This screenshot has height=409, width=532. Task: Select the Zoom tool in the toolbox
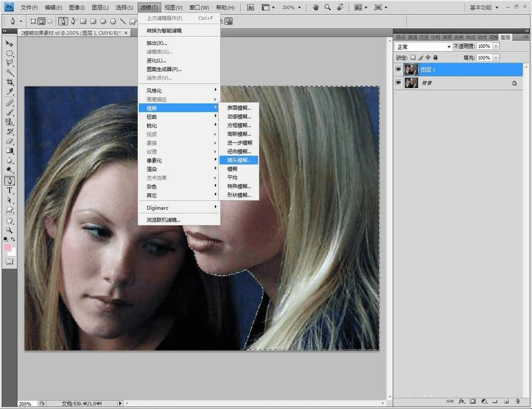point(10,230)
